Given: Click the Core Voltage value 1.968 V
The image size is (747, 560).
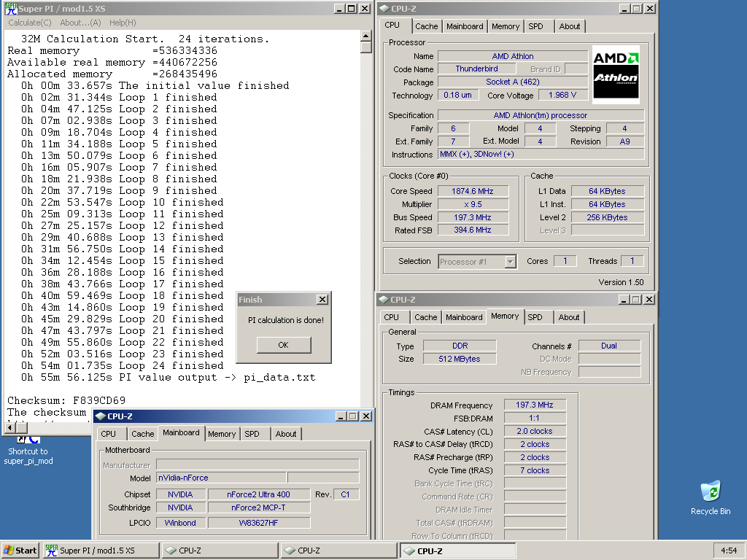Looking at the screenshot, I should (x=562, y=95).
